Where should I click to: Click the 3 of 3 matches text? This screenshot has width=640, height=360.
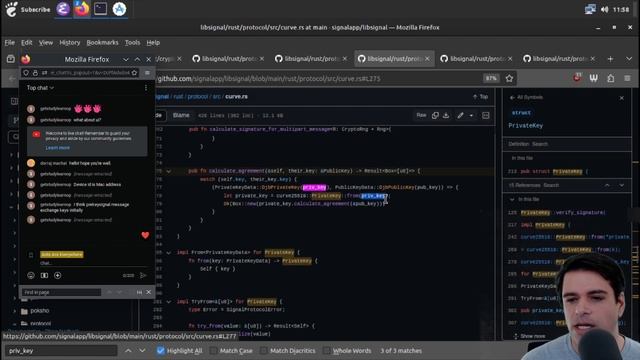[x=401, y=351]
